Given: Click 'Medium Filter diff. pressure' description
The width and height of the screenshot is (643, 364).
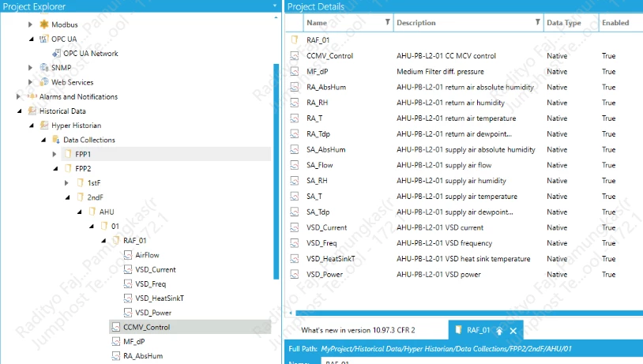Looking at the screenshot, I should coord(440,71).
